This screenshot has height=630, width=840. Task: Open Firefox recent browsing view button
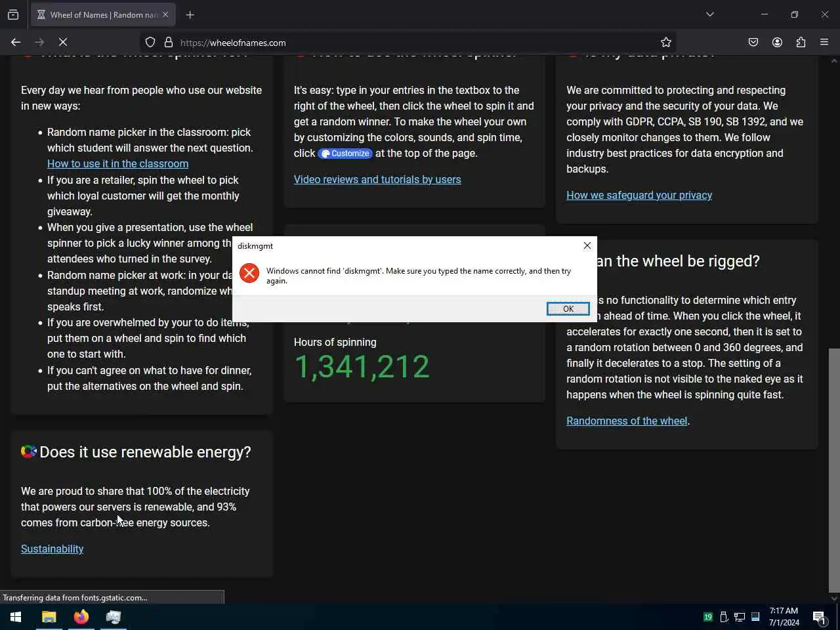pos(13,14)
